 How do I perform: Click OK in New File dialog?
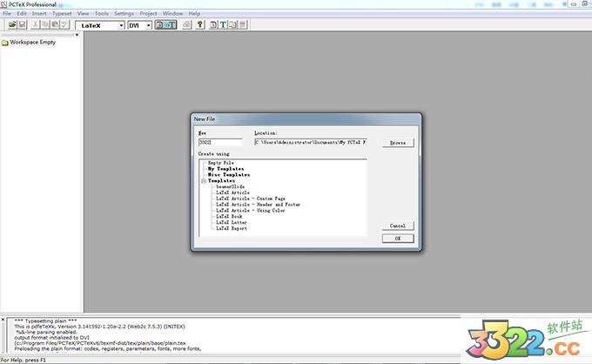(x=398, y=239)
